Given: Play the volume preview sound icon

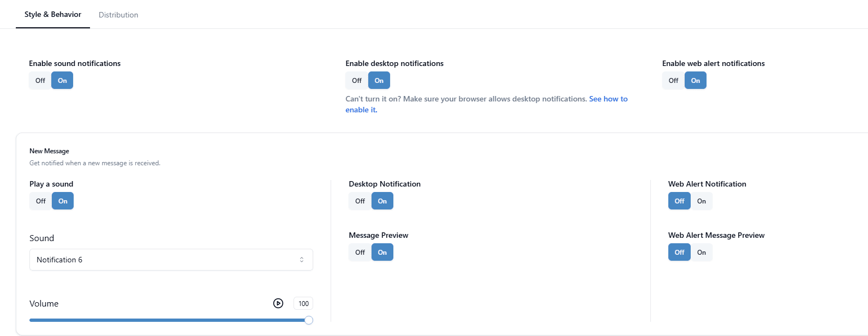Looking at the screenshot, I should (278, 303).
